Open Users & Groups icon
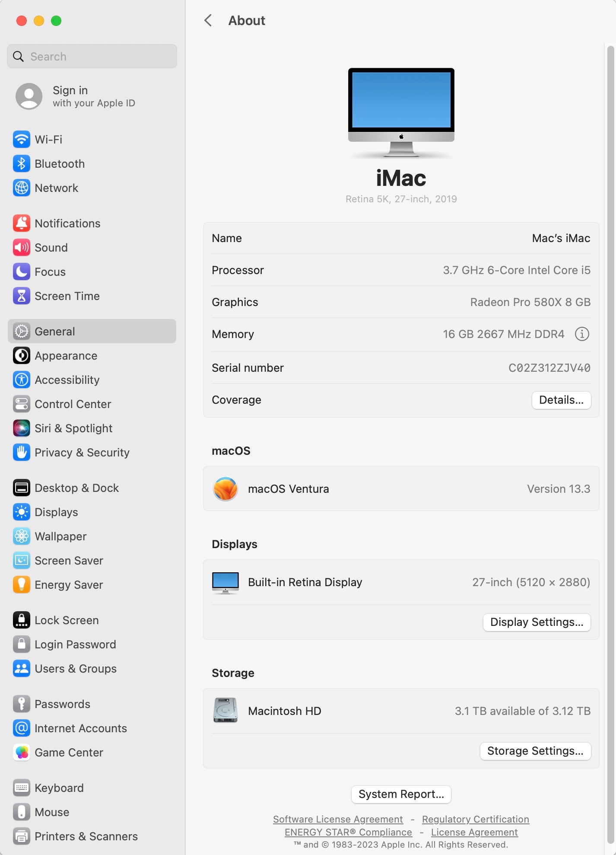Viewport: 616px width, 855px height. 22,668
